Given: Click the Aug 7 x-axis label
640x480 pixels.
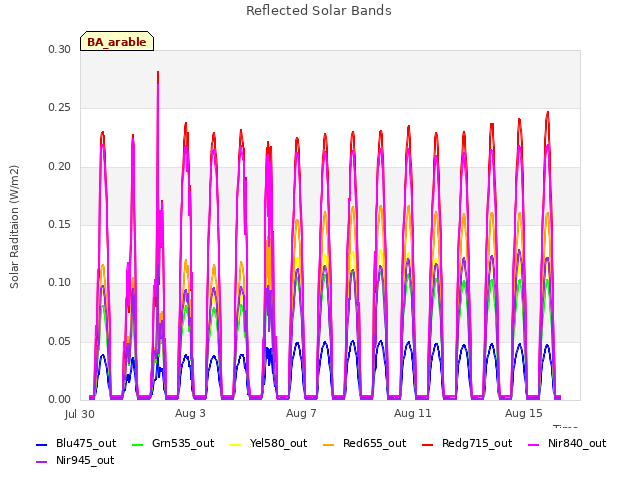Looking at the screenshot, I should click(x=301, y=413).
